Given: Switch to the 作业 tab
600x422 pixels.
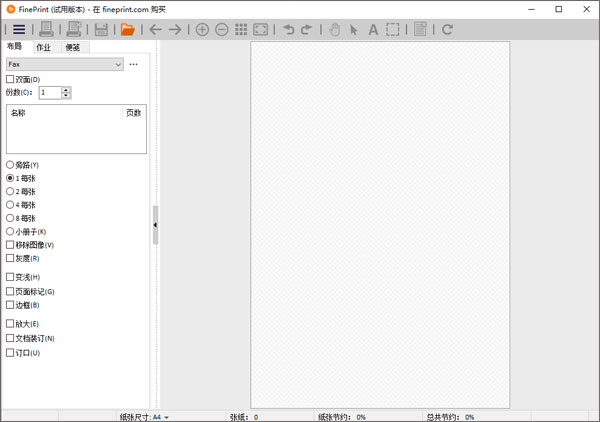Looking at the screenshot, I should (44, 47).
